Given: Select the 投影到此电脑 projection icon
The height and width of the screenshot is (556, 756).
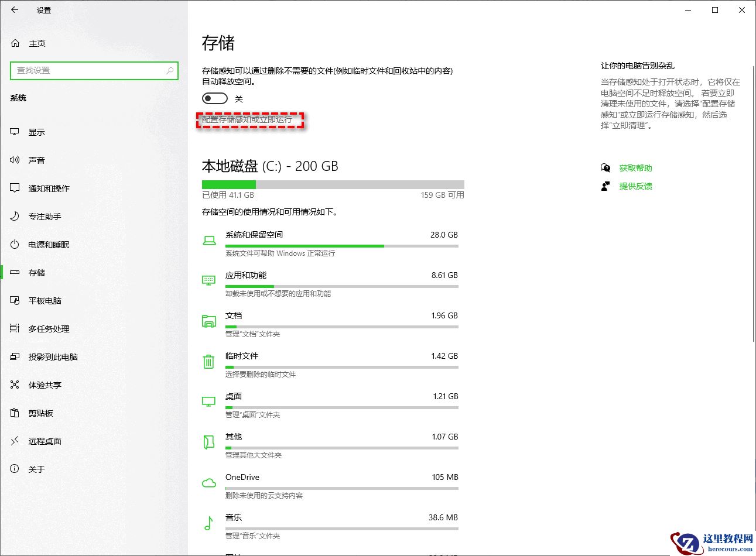Looking at the screenshot, I should click(14, 356).
